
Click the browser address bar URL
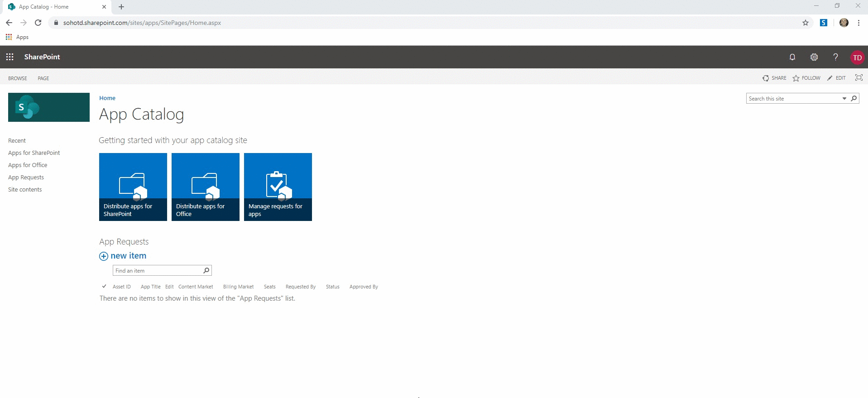pyautogui.click(x=142, y=23)
